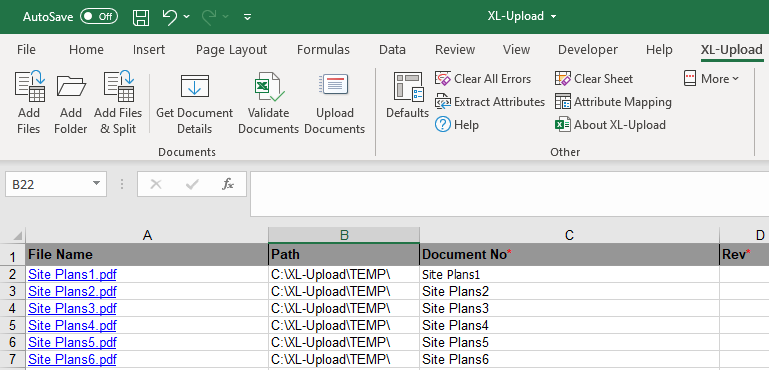Open Site Plans4.pdf link
Screen dimensions: 769x370
pos(72,325)
